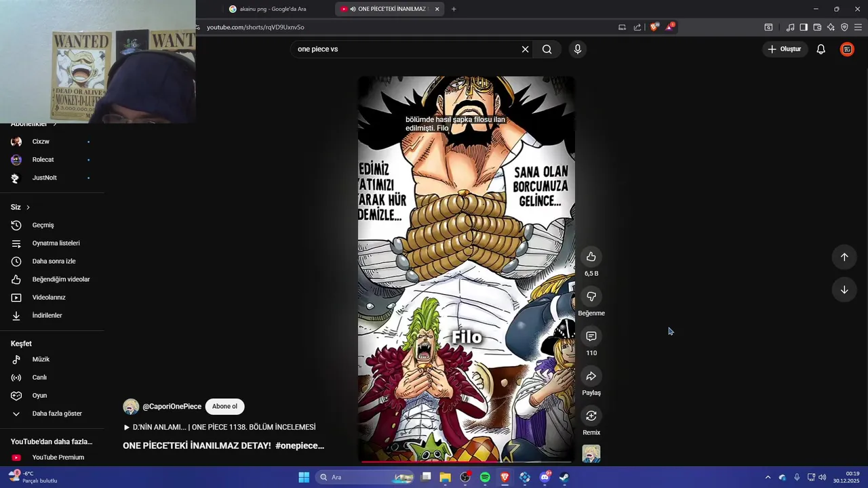
Task: Open Daha sonra izle in sidebar
Action: 54,261
